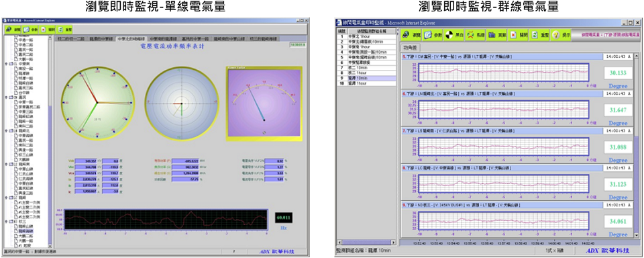Click the green refresh icon in the left window toolbar
Screen dimensions: 644x258
60,30
